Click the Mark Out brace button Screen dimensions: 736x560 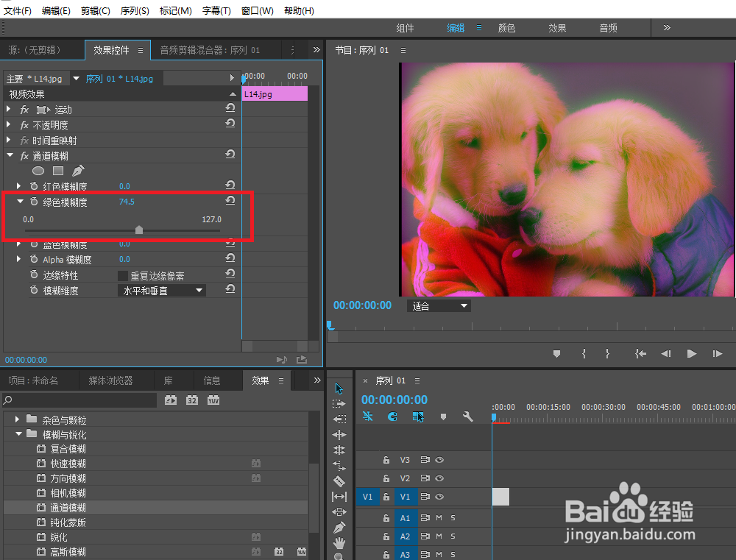607,353
